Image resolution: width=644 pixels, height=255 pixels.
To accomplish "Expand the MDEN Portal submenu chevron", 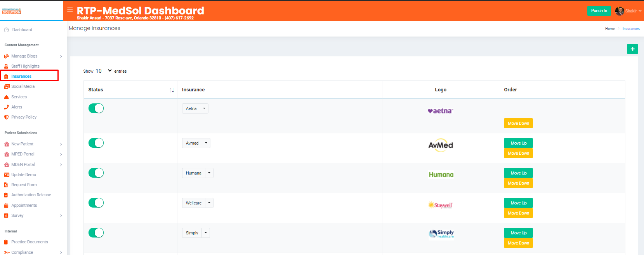I will tap(61, 165).
